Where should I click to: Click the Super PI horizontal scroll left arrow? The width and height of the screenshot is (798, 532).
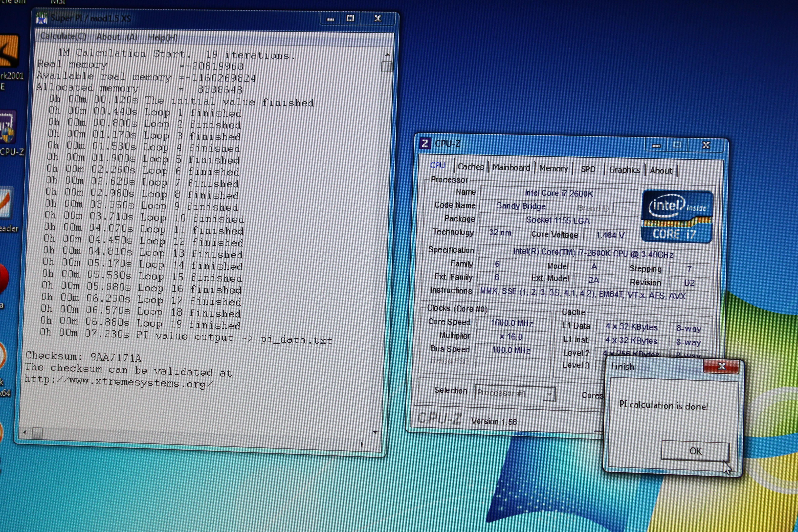click(25, 432)
